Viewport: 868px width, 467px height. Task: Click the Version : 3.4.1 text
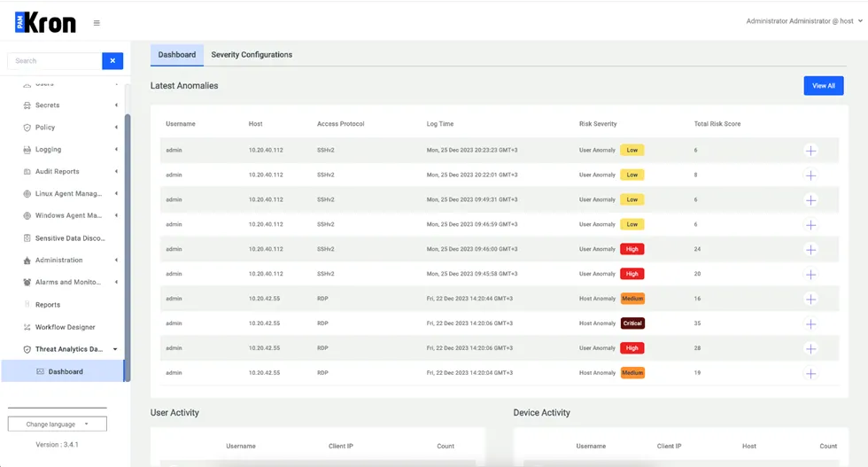(57, 445)
